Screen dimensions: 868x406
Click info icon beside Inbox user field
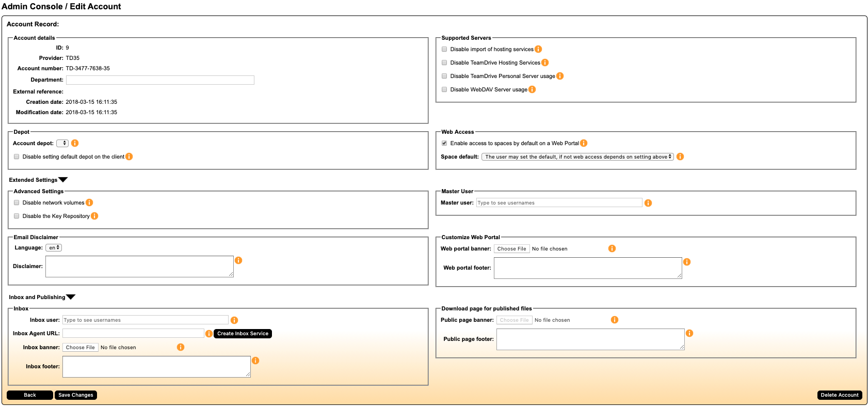[234, 320]
